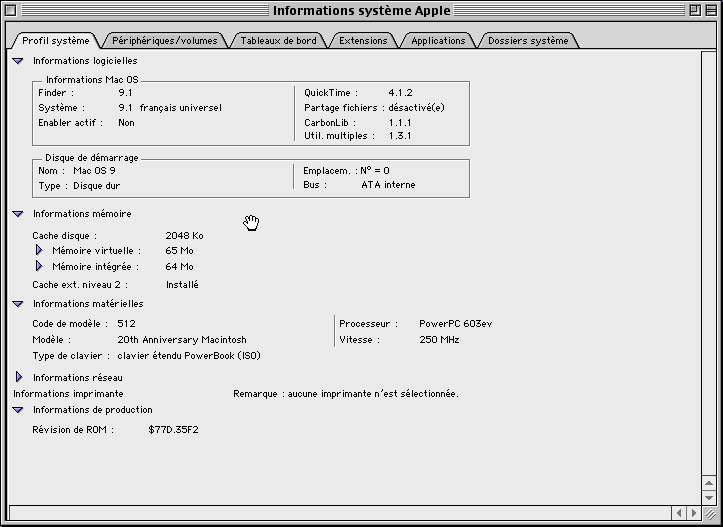Image resolution: width=723 pixels, height=527 pixels.
Task: Click the horizontal scrollbar right arrow
Action: coord(693,513)
